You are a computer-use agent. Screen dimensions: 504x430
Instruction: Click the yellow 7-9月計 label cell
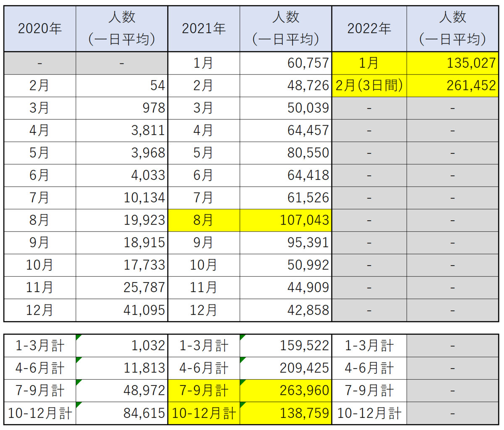204,390
